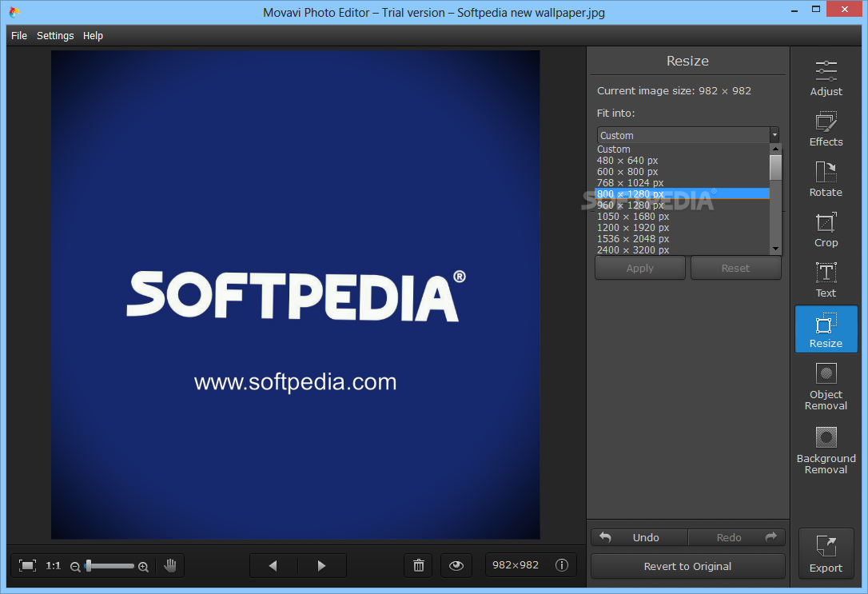Maximize the Movavi window
The height and width of the screenshot is (594, 868).
point(816,9)
